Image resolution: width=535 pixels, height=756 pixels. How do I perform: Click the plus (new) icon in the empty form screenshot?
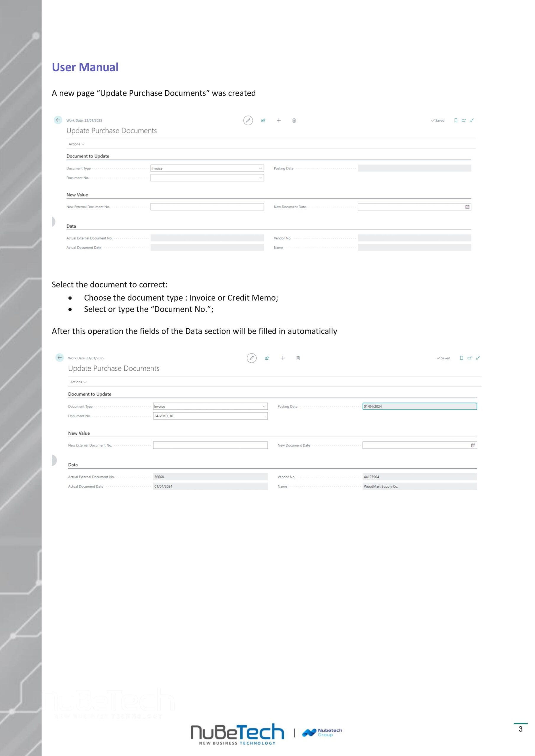[278, 120]
